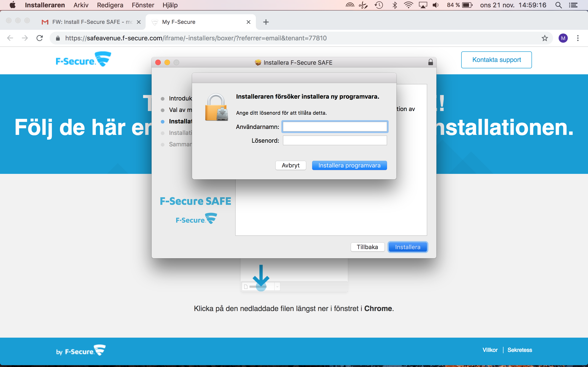Open Time Machine menu bar icon
Viewport: 588px width, 367px height.
click(x=379, y=5)
